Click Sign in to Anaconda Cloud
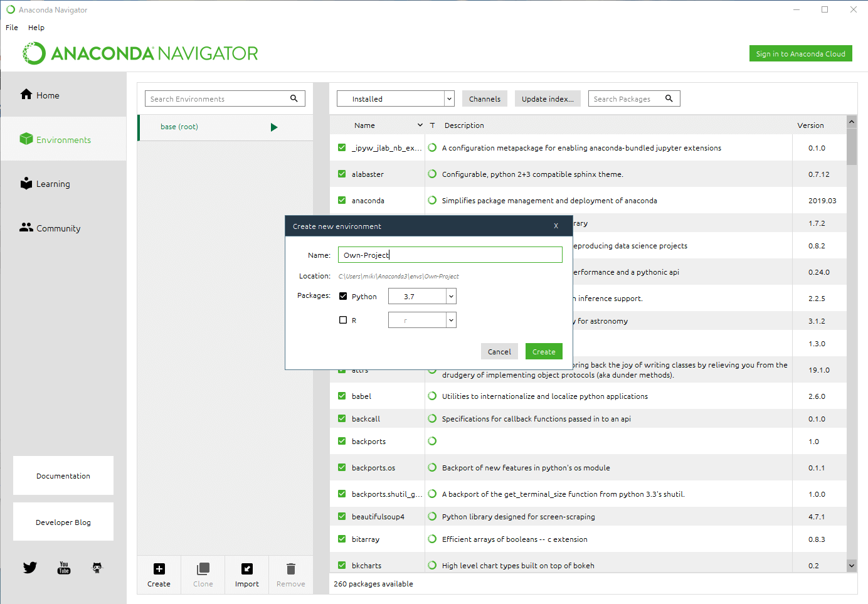Screen dimensions: 868x604 point(800,53)
